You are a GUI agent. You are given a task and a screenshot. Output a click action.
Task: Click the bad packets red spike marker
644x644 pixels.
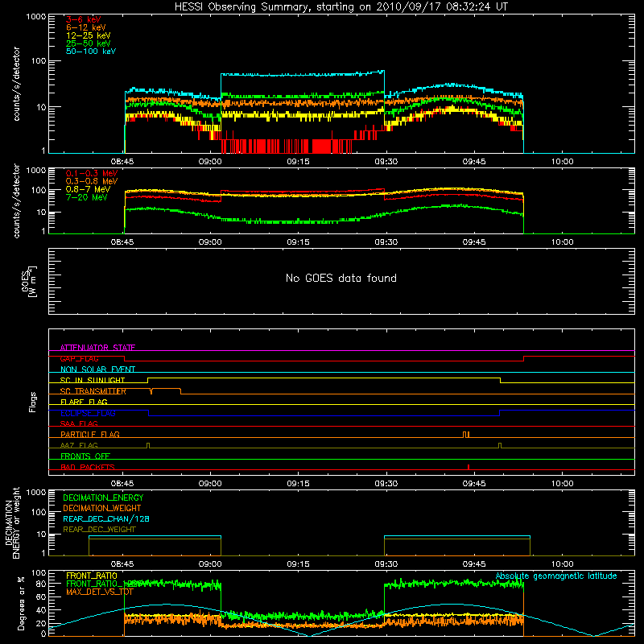coord(469,467)
